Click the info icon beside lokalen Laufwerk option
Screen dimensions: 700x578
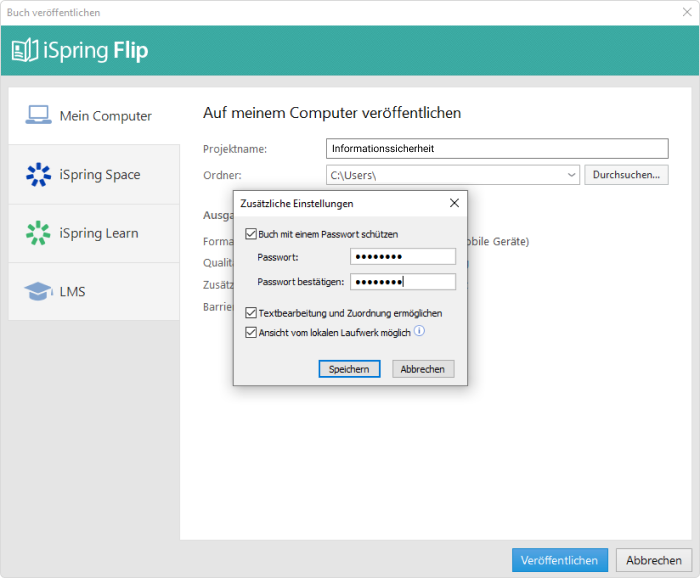[x=419, y=331]
